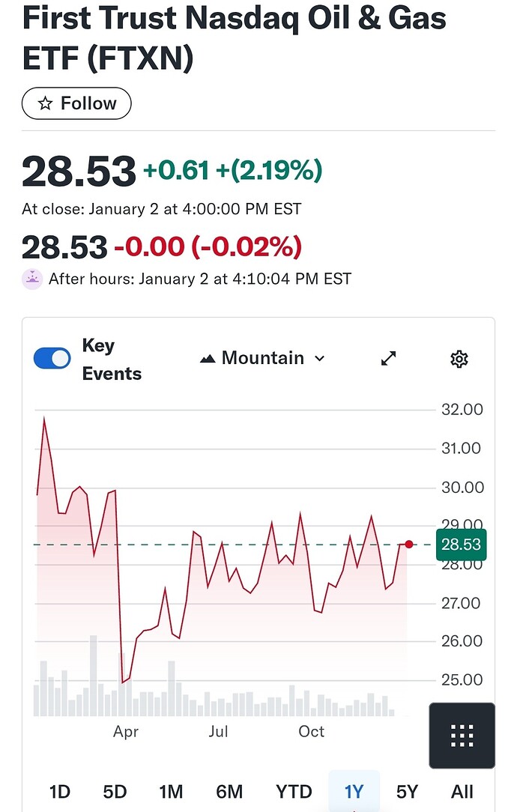Screen dimensions: 517x812
Task: Toggle the Key Events switch off
Action: [52, 359]
